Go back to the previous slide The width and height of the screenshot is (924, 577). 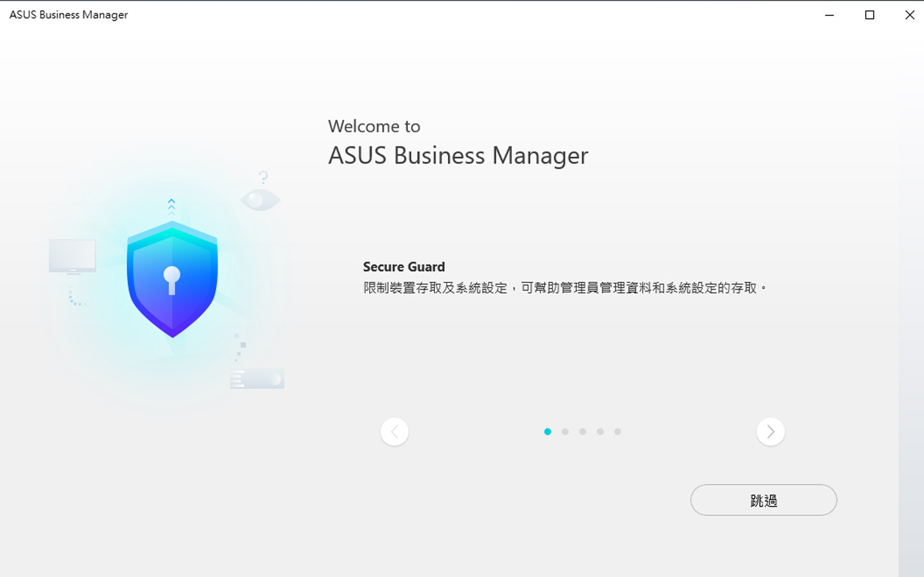[395, 431]
